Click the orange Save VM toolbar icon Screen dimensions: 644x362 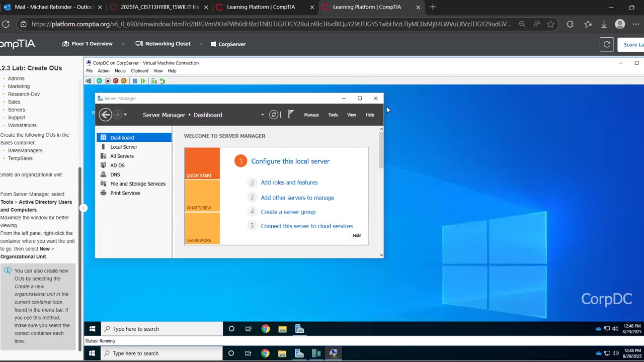[x=124, y=81]
